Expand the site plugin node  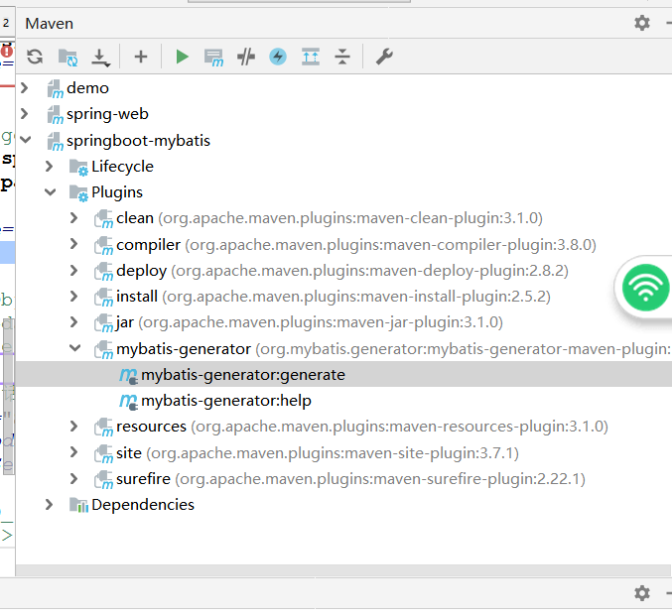coord(74,452)
